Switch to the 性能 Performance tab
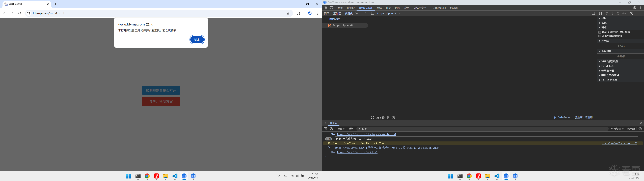The height and width of the screenshot is (181, 644). click(388, 8)
